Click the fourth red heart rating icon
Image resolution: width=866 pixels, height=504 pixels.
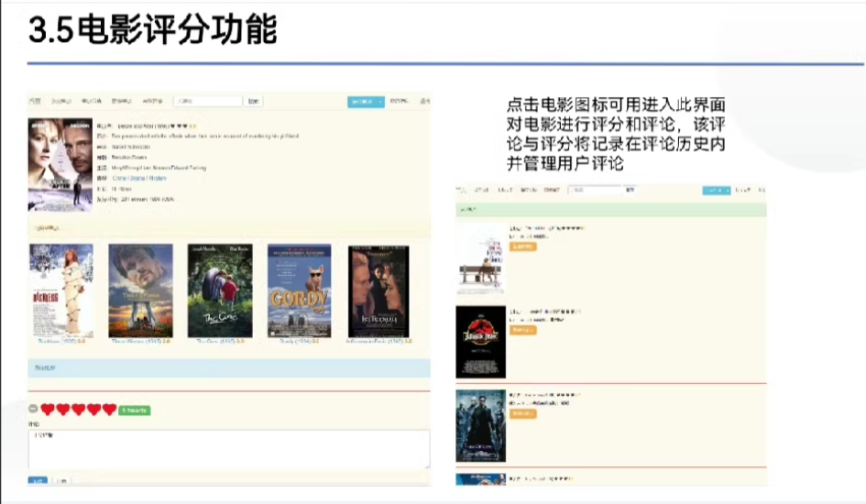[93, 409]
